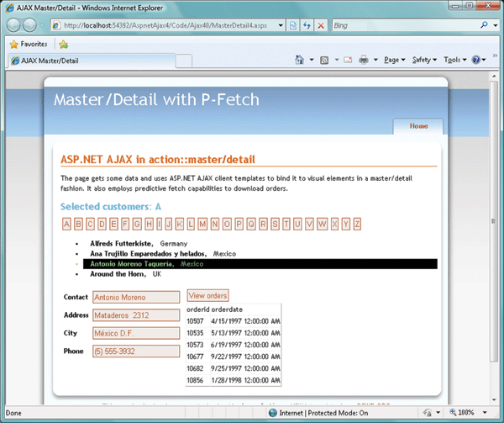Open the zoom level dropdown arrow
Screen dimensions: 504x423
click(x=485, y=412)
